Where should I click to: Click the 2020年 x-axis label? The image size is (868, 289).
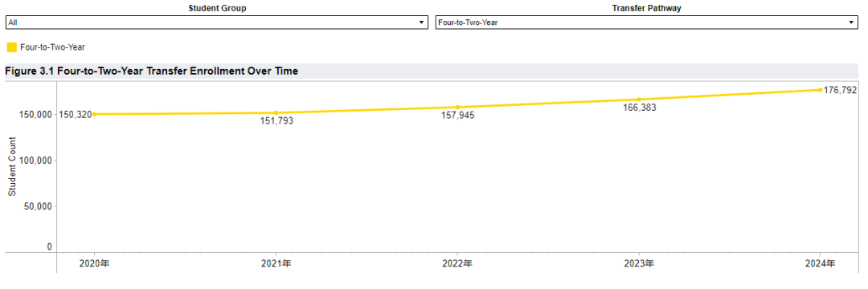click(94, 264)
